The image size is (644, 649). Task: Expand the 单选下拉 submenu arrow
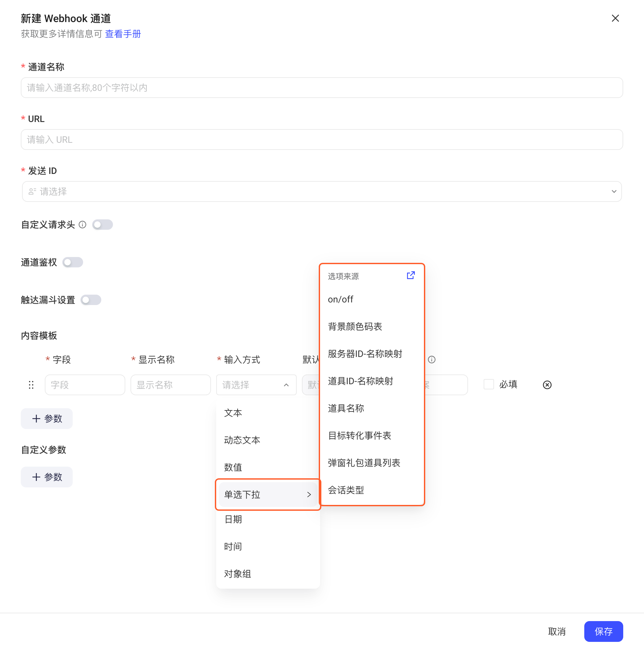(309, 495)
